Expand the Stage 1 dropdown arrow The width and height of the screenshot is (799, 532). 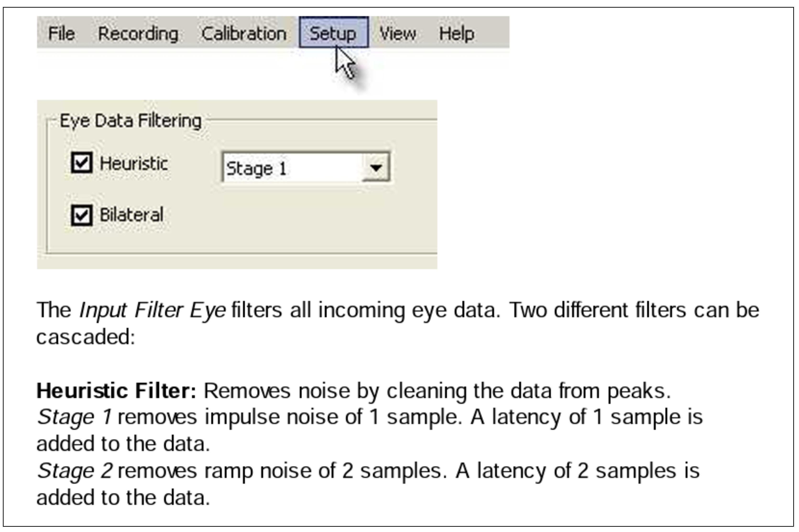[376, 167]
